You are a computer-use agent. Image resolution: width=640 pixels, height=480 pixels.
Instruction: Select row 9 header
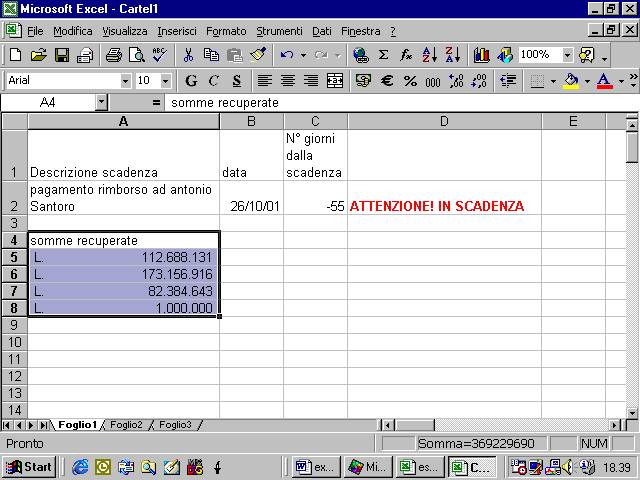[14, 325]
